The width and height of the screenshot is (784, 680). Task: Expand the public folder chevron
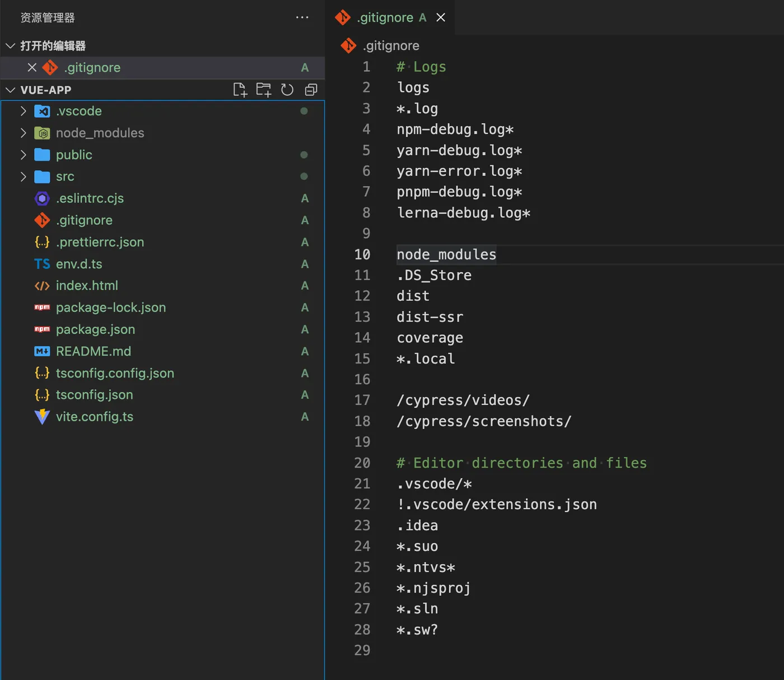[x=23, y=155]
